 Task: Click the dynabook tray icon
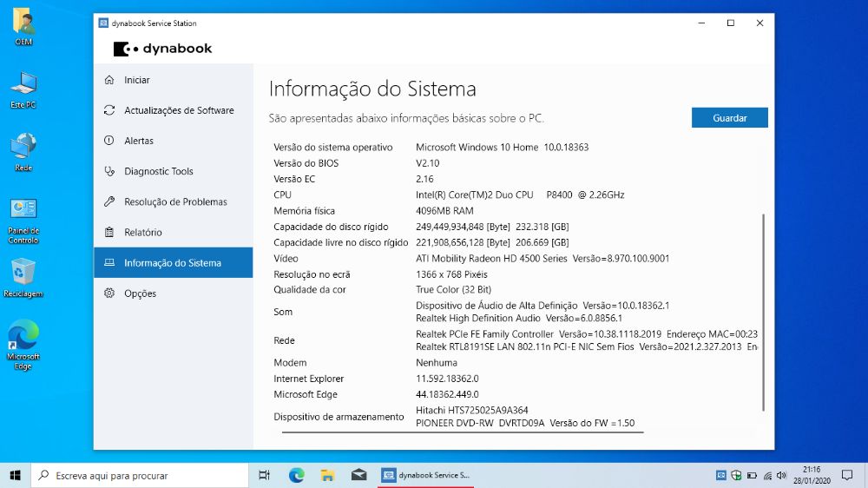pos(720,475)
